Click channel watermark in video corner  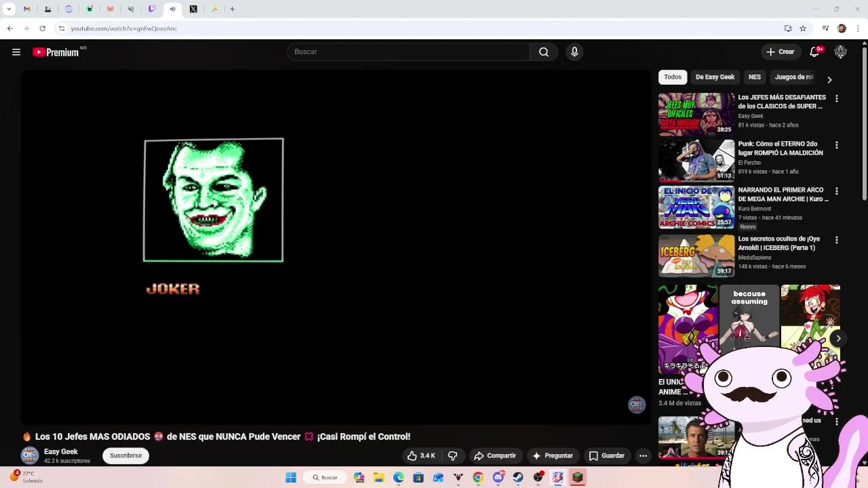pyautogui.click(x=636, y=405)
